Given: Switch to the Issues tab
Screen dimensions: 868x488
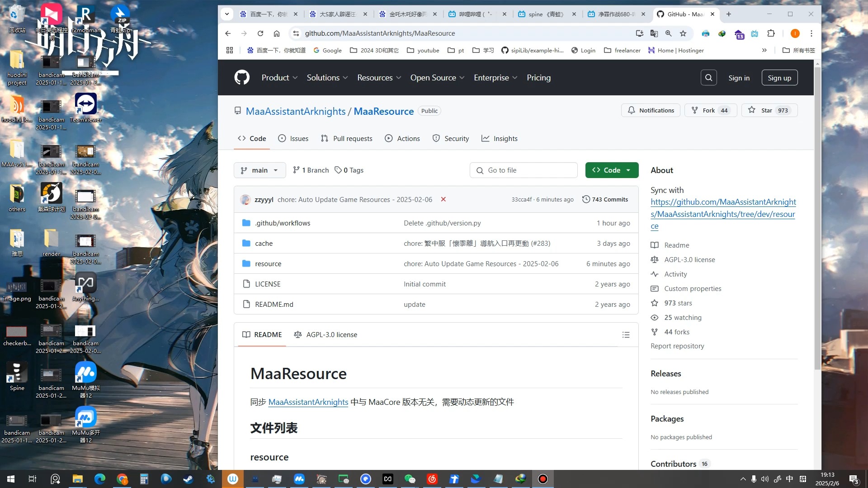Looking at the screenshot, I should click(293, 139).
